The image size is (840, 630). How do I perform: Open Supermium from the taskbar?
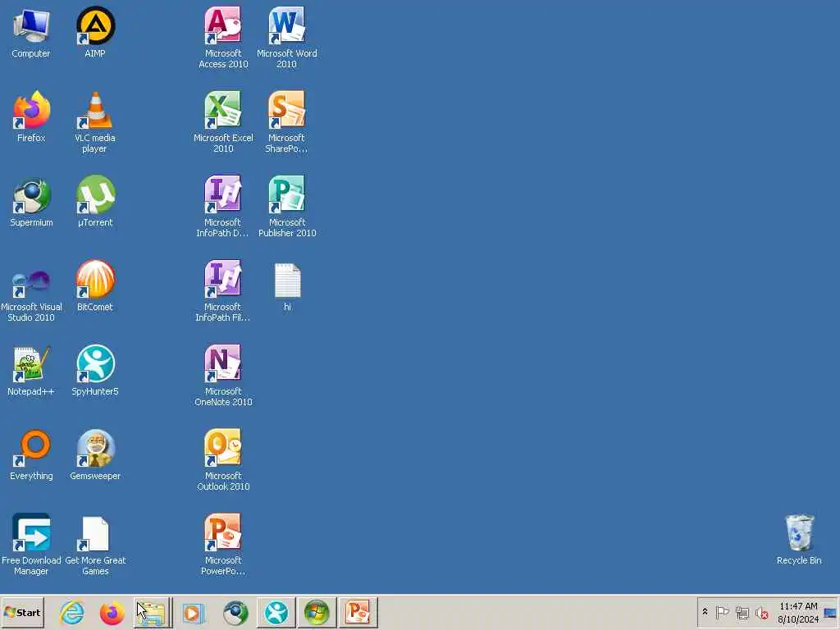coord(235,612)
